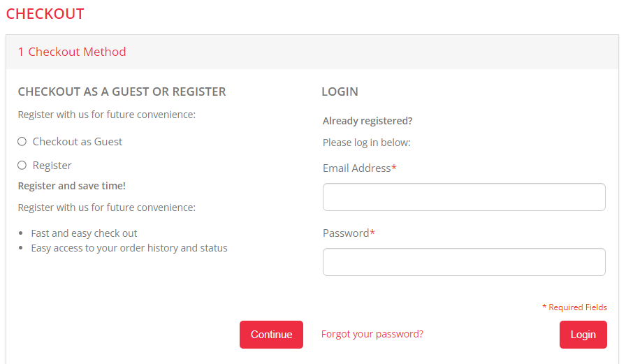Viewport: 626px width, 364px height.
Task: Click the red Login button
Action: click(583, 335)
